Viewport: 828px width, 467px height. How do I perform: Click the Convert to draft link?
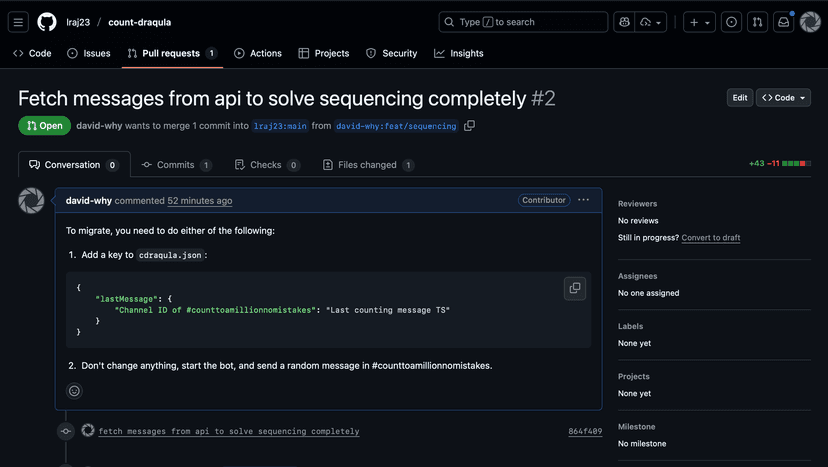pyautogui.click(x=711, y=238)
